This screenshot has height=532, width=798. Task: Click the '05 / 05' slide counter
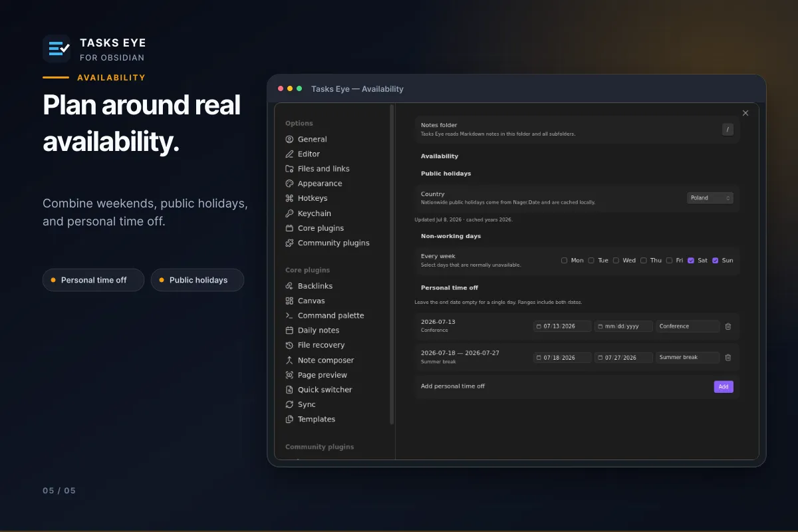point(59,491)
